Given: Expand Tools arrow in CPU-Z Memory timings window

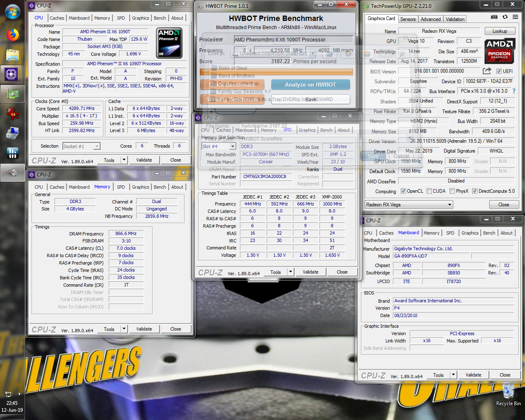Looking at the screenshot, I should [124, 329].
